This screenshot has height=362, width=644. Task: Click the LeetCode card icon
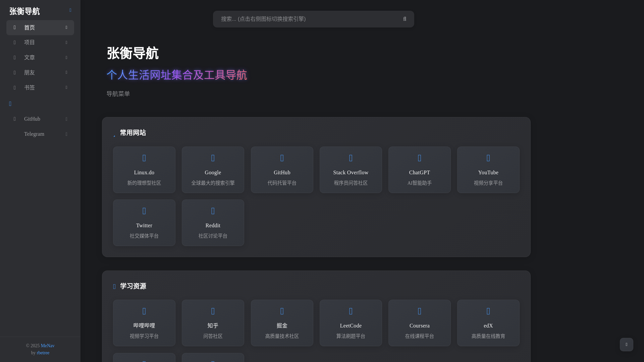point(351,311)
